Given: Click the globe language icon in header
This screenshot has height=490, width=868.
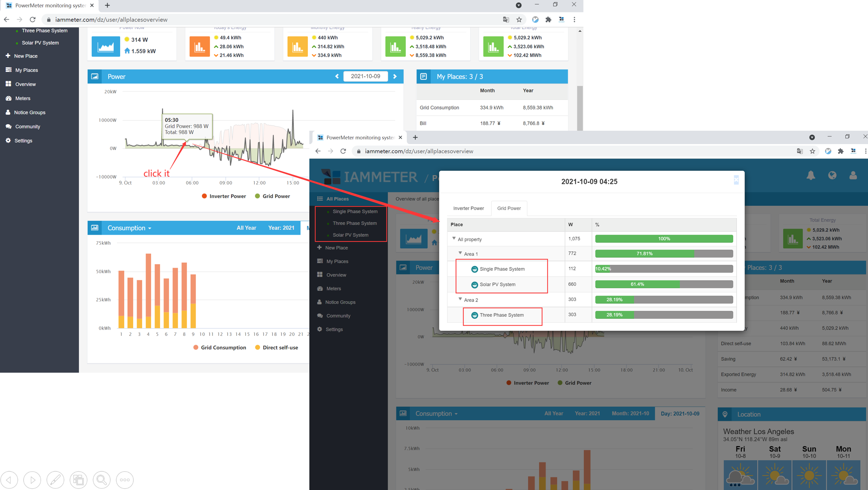Looking at the screenshot, I should click(832, 175).
